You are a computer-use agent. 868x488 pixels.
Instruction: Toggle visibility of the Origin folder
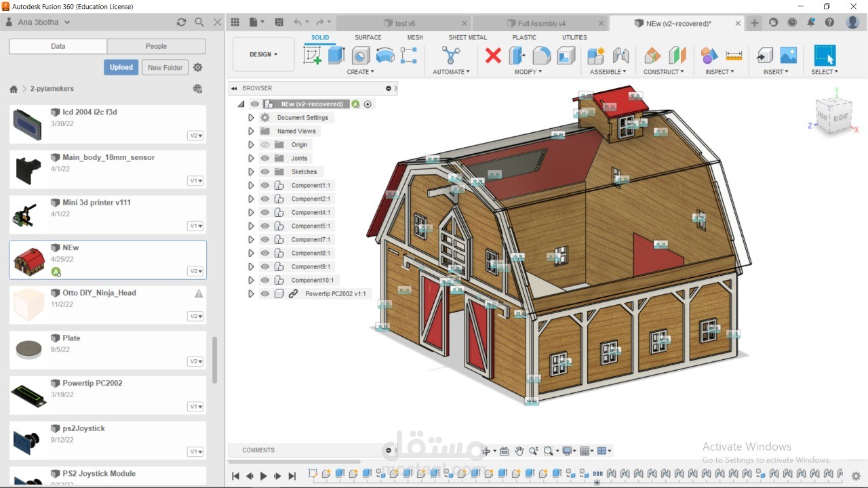[x=265, y=144]
